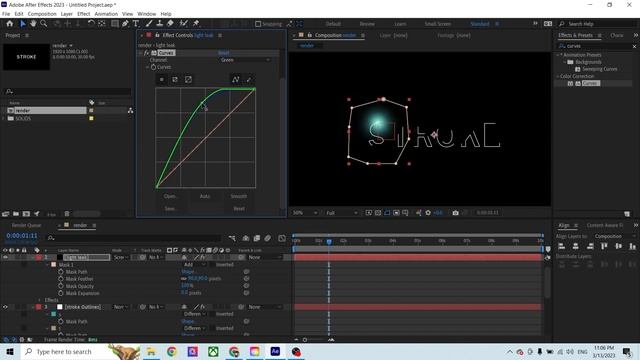Switch to the Render Queue tab

tap(26, 225)
